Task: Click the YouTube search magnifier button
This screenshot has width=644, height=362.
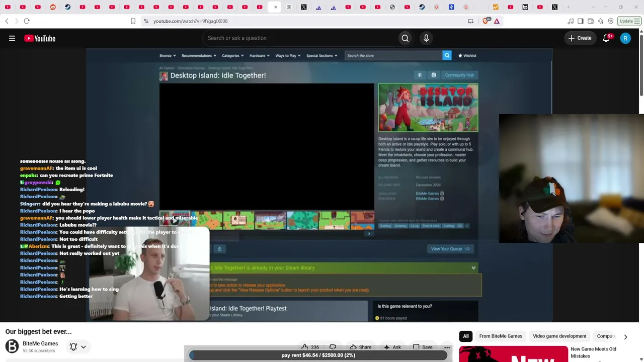Action: tap(405, 38)
